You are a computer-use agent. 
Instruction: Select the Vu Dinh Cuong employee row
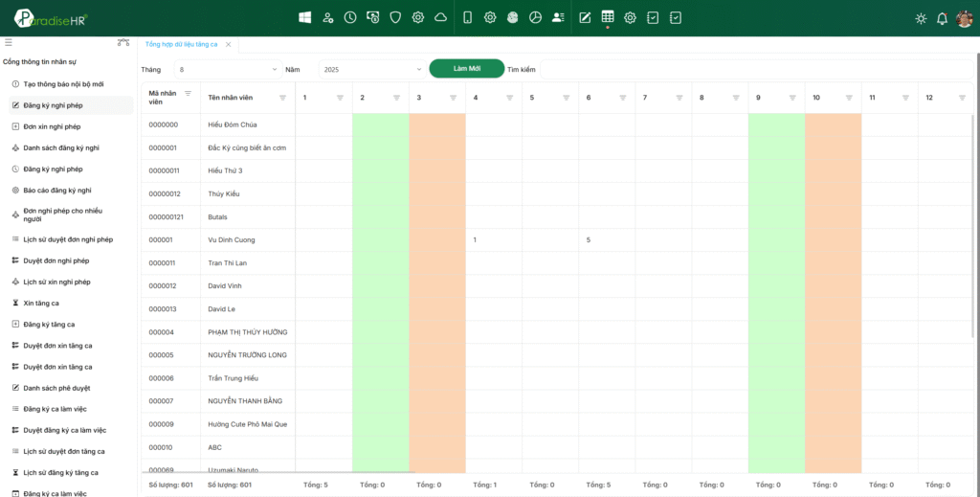(x=556, y=240)
